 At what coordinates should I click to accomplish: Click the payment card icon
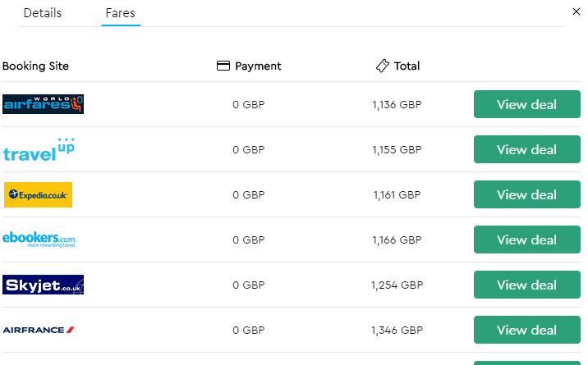[223, 66]
